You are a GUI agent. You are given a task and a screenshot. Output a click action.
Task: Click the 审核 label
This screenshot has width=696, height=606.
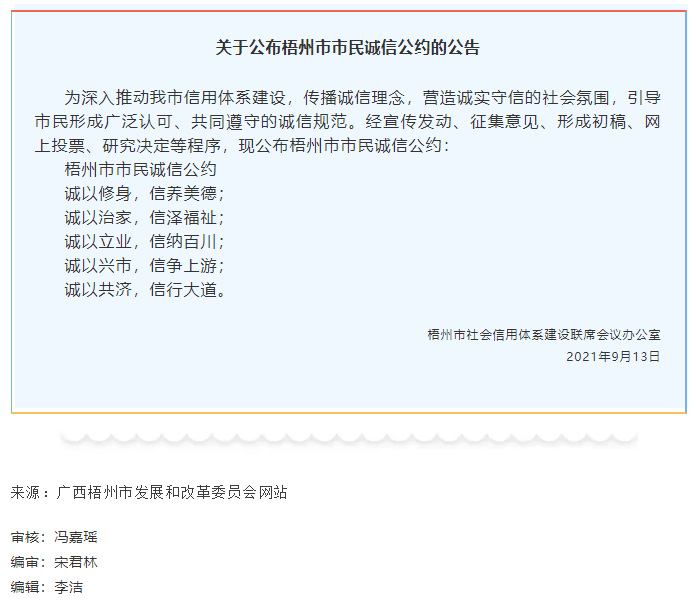click(x=25, y=537)
